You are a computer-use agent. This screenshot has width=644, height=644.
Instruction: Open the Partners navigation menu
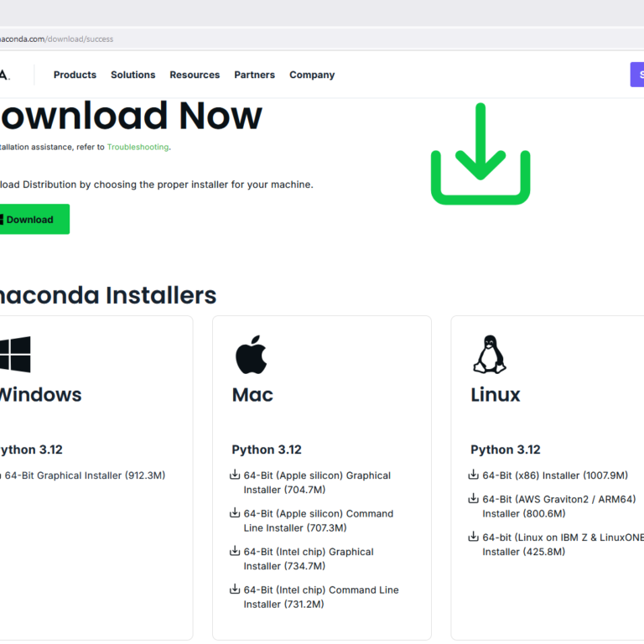(254, 75)
